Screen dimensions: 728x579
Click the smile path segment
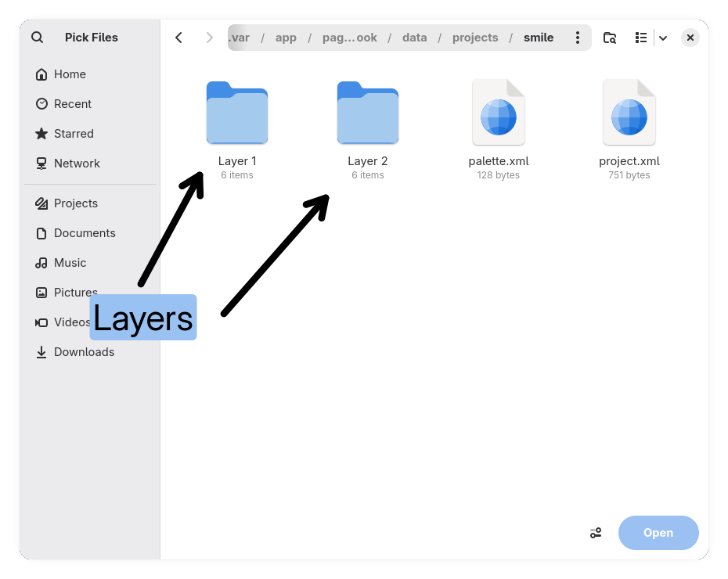point(539,38)
